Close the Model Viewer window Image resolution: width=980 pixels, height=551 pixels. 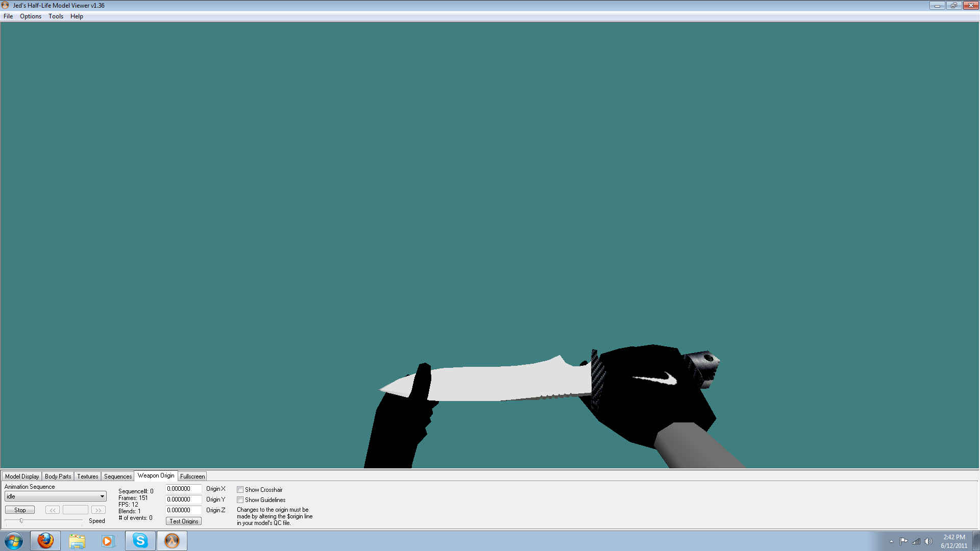click(x=971, y=5)
